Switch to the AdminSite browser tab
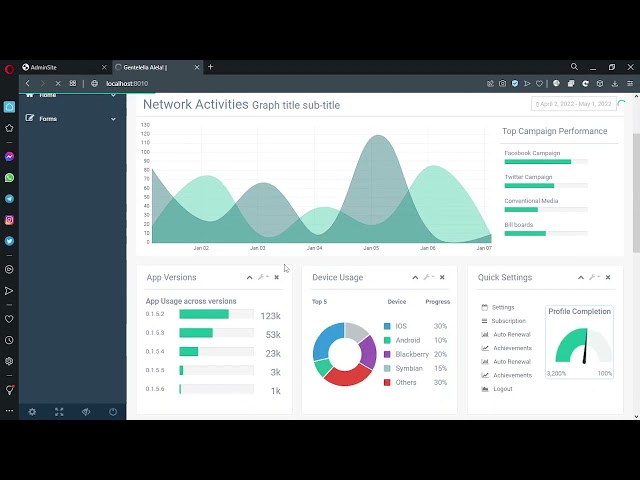Viewport: 640px width, 480px height. (x=60, y=67)
